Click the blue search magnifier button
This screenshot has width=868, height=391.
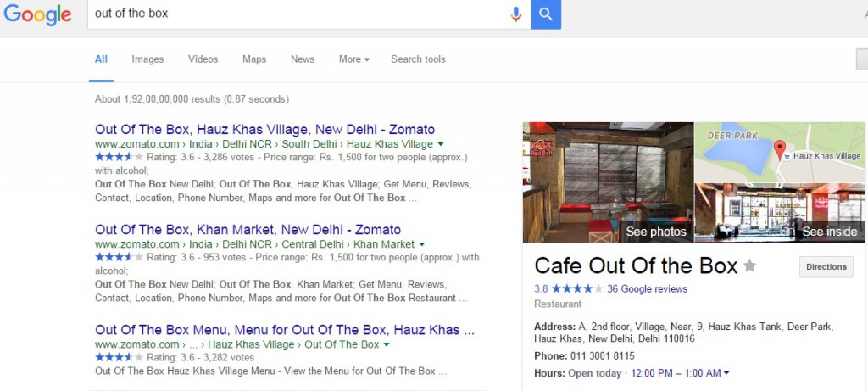[x=546, y=14]
